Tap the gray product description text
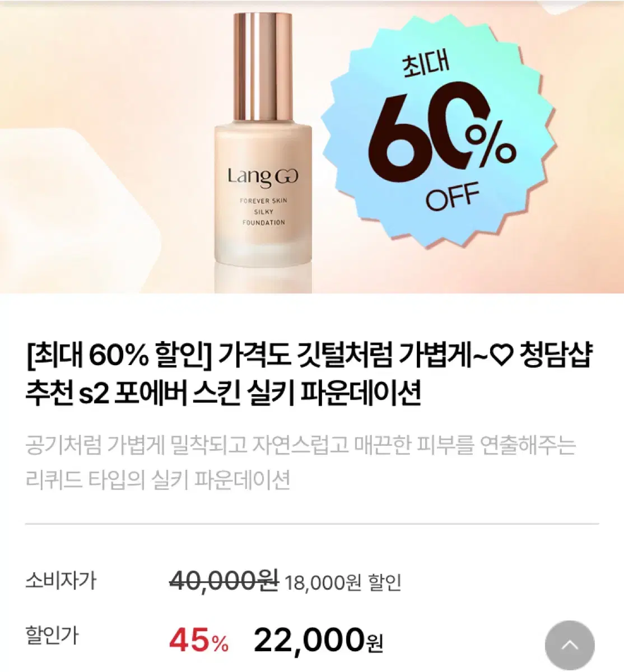 pyautogui.click(x=301, y=462)
